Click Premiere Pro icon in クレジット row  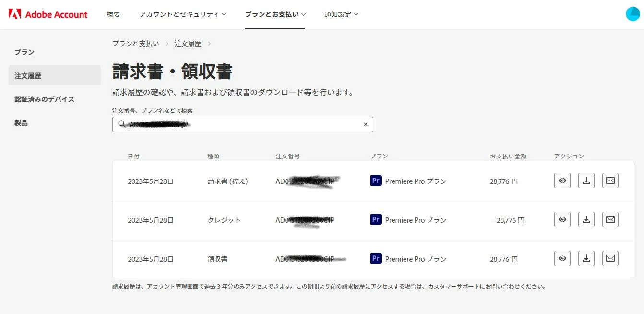(376, 219)
